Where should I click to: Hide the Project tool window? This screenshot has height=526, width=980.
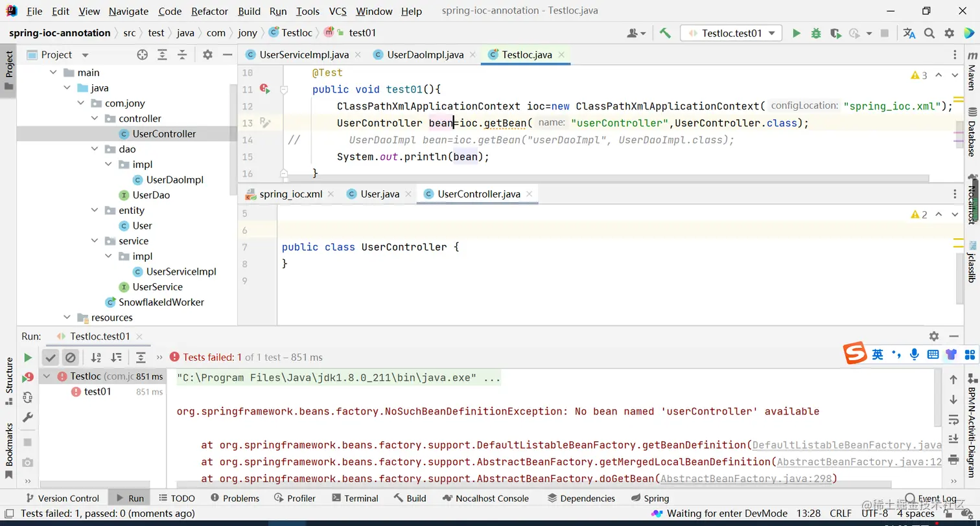(x=227, y=55)
